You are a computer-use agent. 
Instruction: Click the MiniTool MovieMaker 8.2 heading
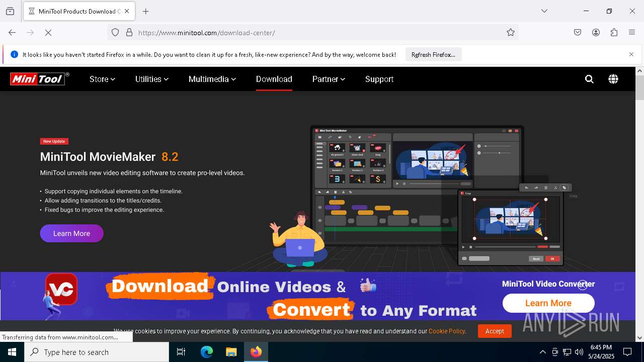[109, 157]
